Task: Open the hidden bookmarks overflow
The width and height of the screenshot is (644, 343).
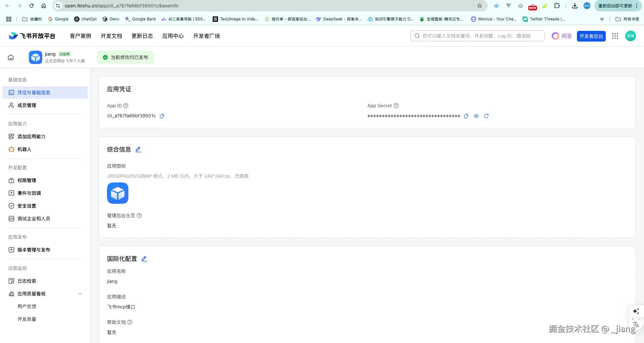Action: (x=602, y=19)
